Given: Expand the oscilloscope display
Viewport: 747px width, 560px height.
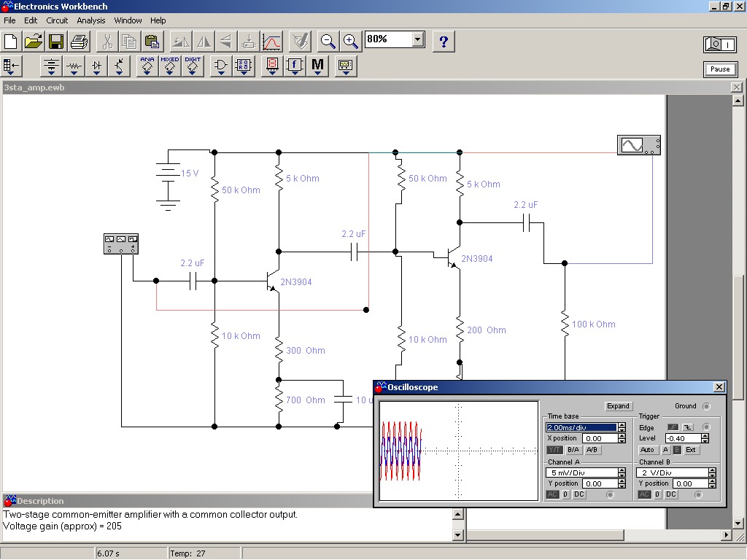Looking at the screenshot, I should pyautogui.click(x=618, y=406).
